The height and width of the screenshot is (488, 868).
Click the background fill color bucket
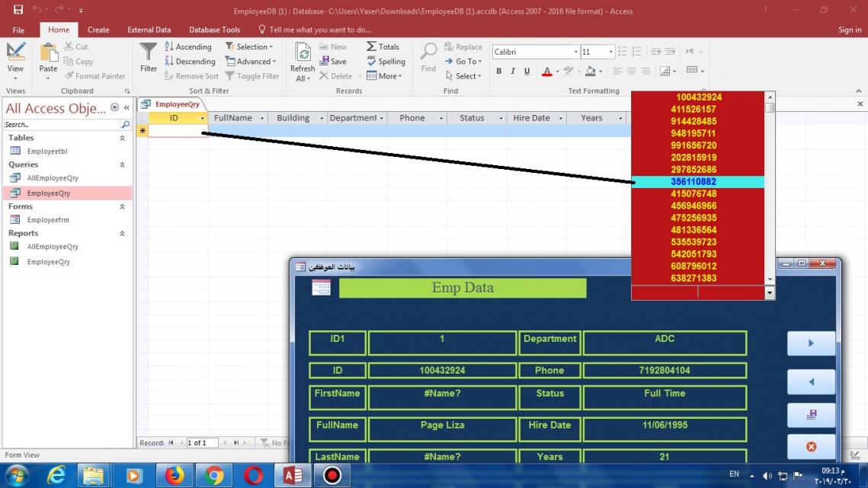click(x=591, y=71)
